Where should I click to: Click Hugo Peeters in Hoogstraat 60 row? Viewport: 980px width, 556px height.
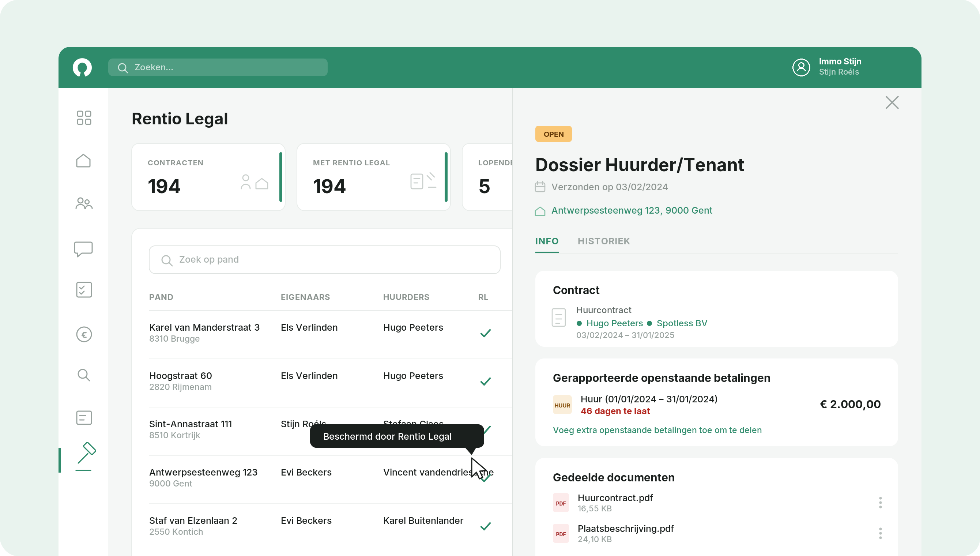click(412, 375)
